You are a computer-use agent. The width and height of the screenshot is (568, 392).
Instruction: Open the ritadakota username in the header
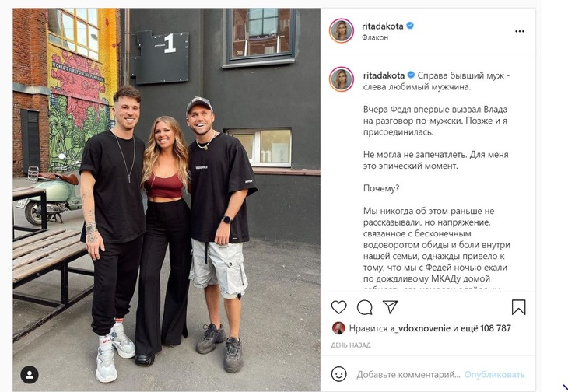tap(382, 26)
